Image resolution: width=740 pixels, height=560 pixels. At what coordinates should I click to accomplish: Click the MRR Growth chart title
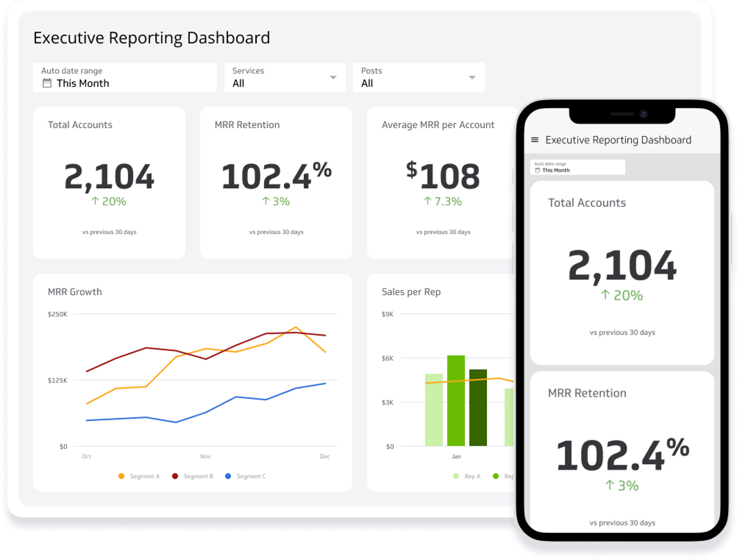pos(75,292)
